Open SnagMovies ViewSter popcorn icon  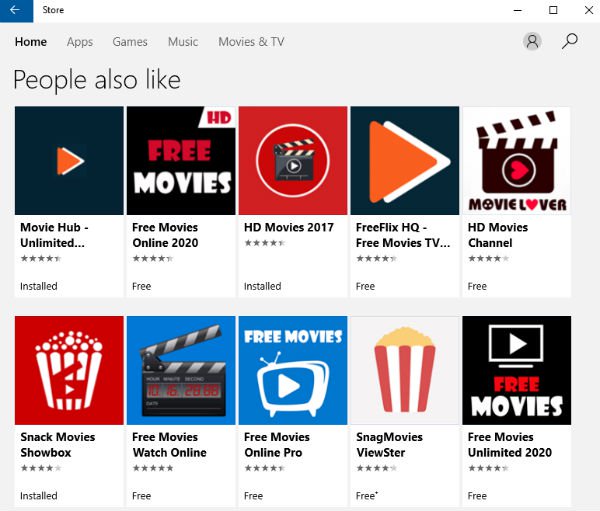coord(405,370)
